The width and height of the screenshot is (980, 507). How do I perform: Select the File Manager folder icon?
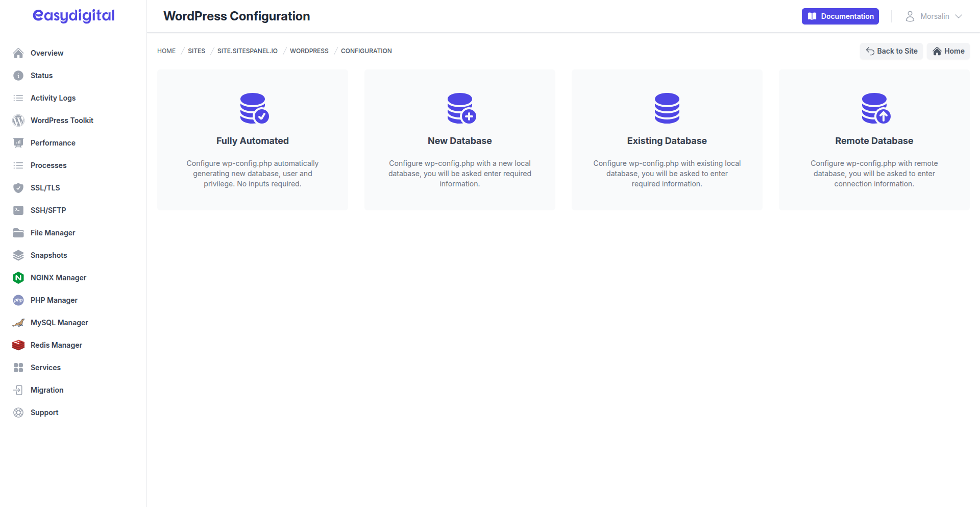pyautogui.click(x=18, y=232)
